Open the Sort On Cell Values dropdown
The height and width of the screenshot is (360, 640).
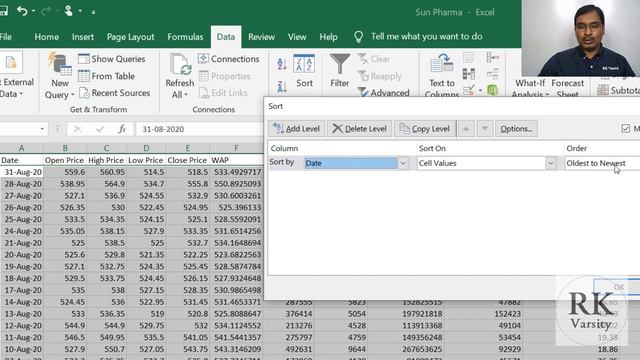[550, 163]
